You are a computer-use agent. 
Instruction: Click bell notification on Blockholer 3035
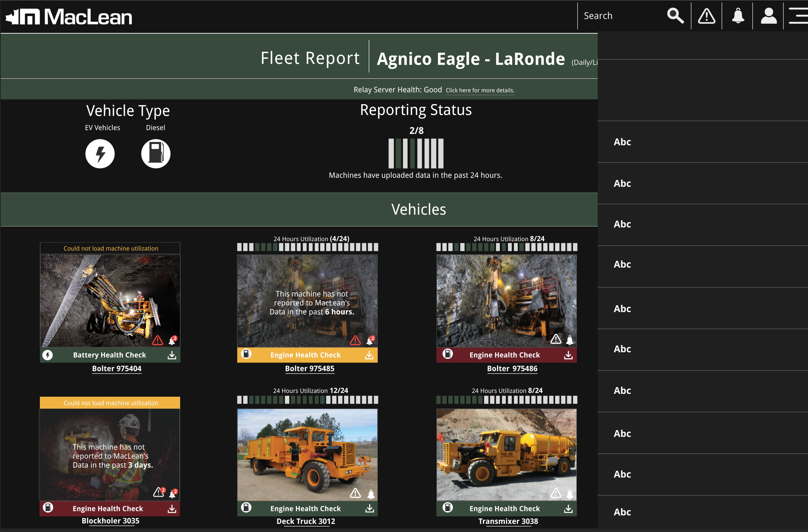click(173, 493)
